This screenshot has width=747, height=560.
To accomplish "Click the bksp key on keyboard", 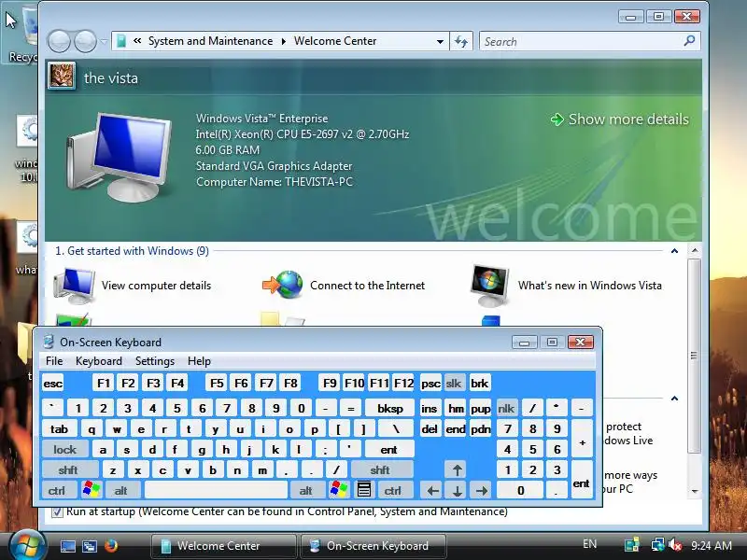I will click(x=390, y=408).
